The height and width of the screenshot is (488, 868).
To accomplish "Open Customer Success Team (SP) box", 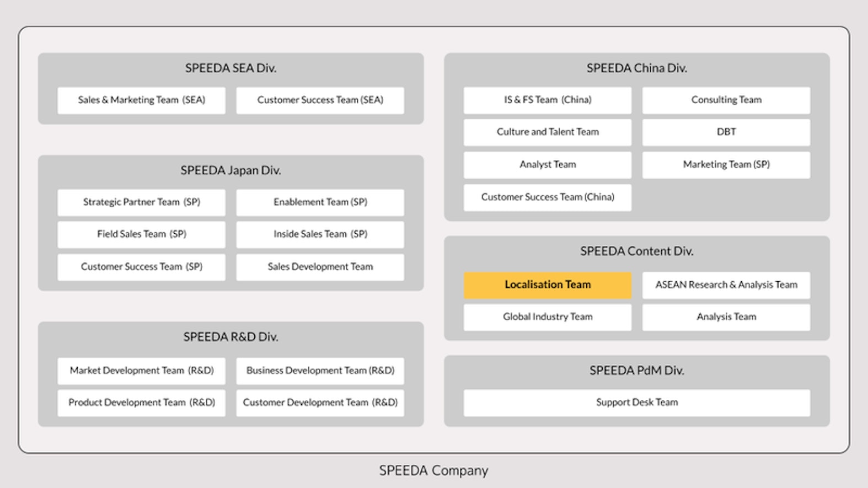I will point(141,267).
